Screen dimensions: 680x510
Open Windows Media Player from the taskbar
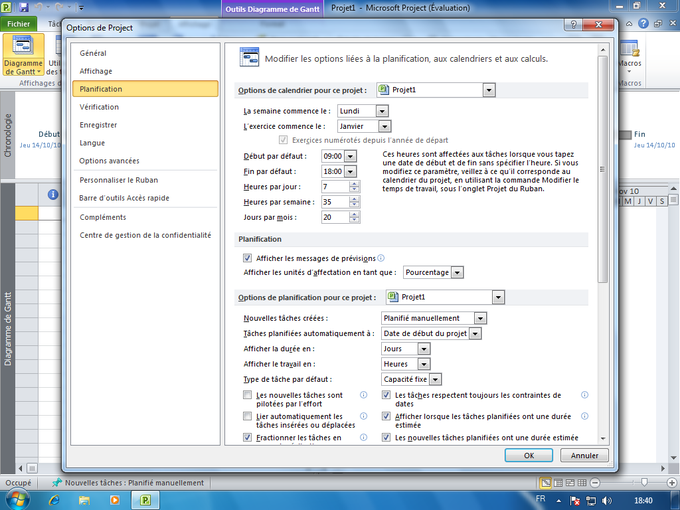[x=114, y=500]
